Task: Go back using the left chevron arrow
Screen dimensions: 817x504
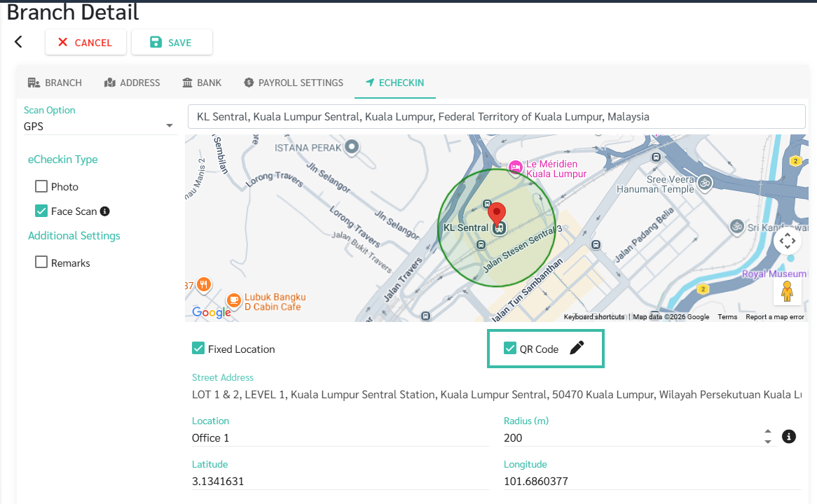Action: [x=18, y=42]
